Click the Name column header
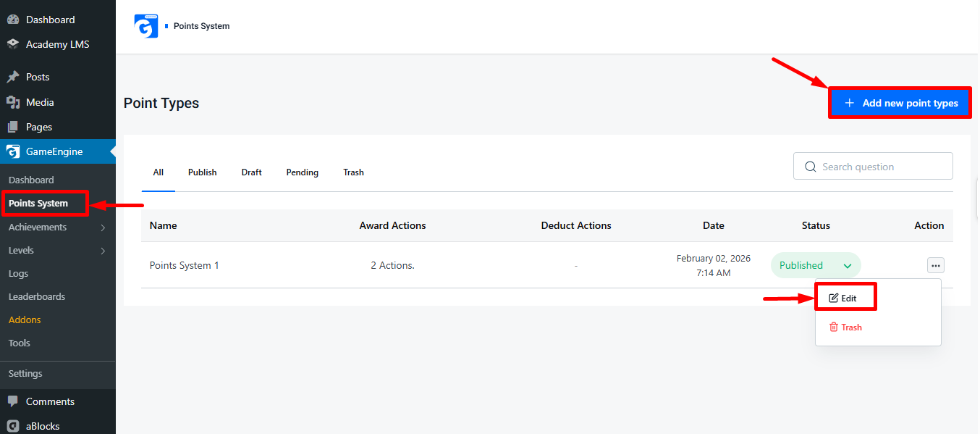This screenshot has width=980, height=434. tap(164, 225)
